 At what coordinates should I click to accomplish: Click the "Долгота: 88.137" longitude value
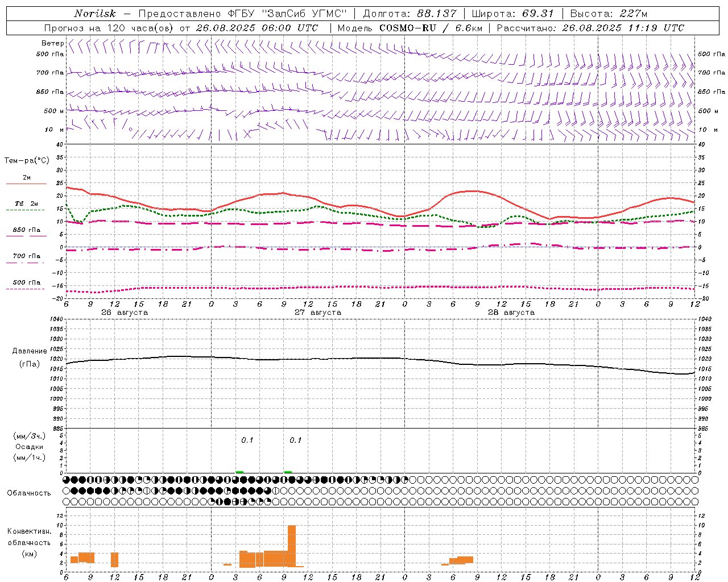coord(409,14)
